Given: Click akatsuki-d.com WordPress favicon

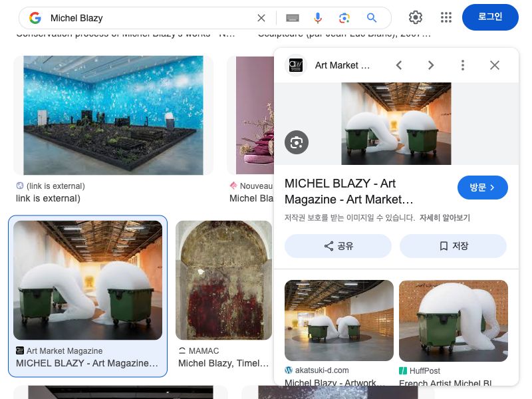Looking at the screenshot, I should click(289, 370).
